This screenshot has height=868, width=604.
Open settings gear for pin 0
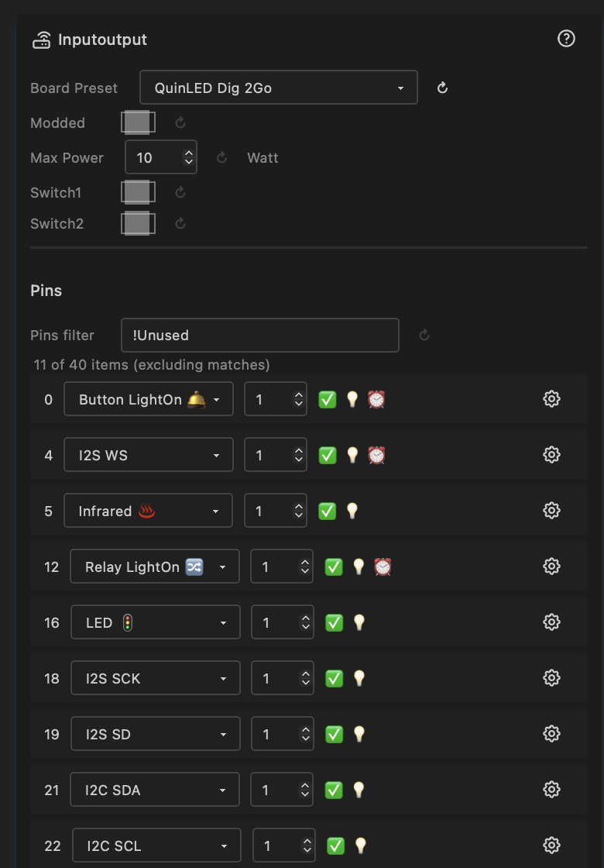[551, 399]
